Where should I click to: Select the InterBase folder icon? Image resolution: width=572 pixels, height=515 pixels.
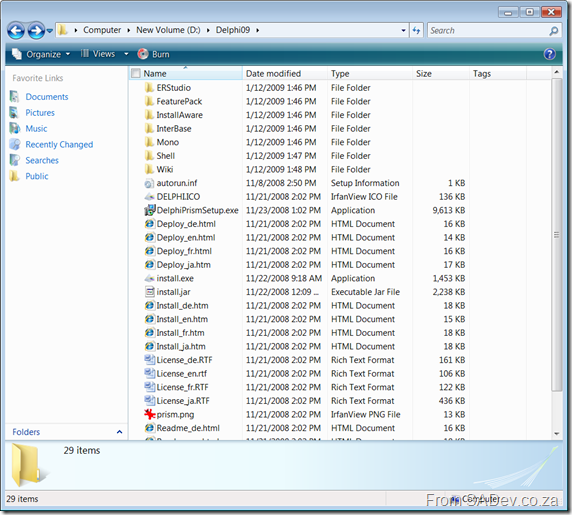(x=149, y=128)
